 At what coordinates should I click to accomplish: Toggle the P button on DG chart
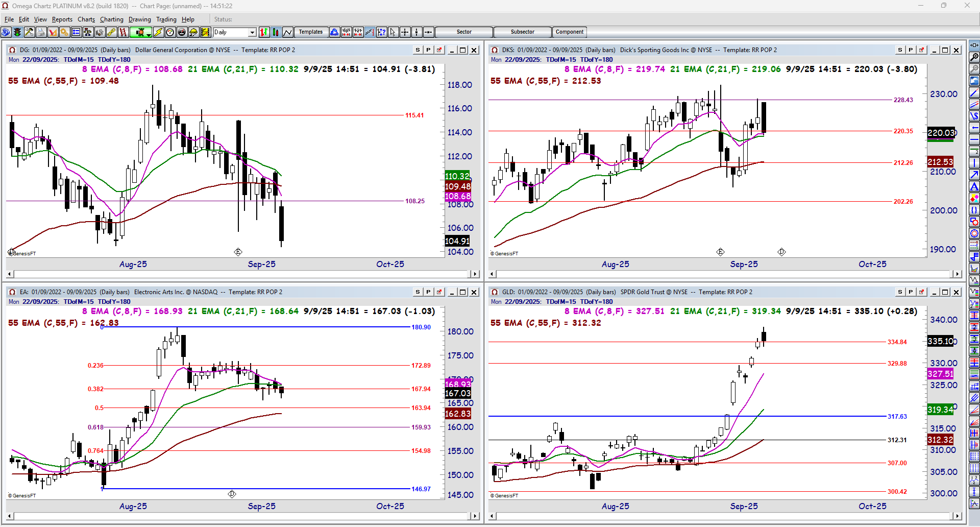[428, 50]
